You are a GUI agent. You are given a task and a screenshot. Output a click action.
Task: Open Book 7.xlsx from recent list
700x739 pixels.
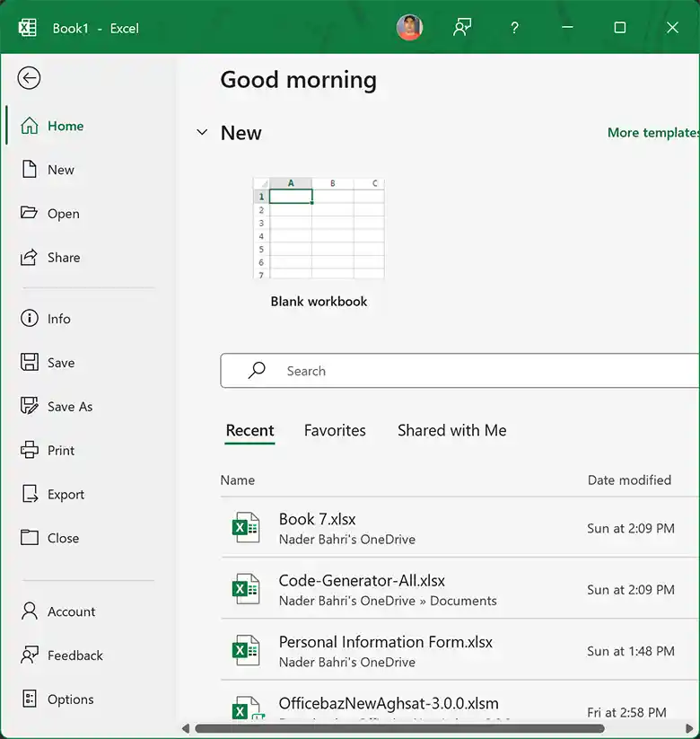click(459, 527)
